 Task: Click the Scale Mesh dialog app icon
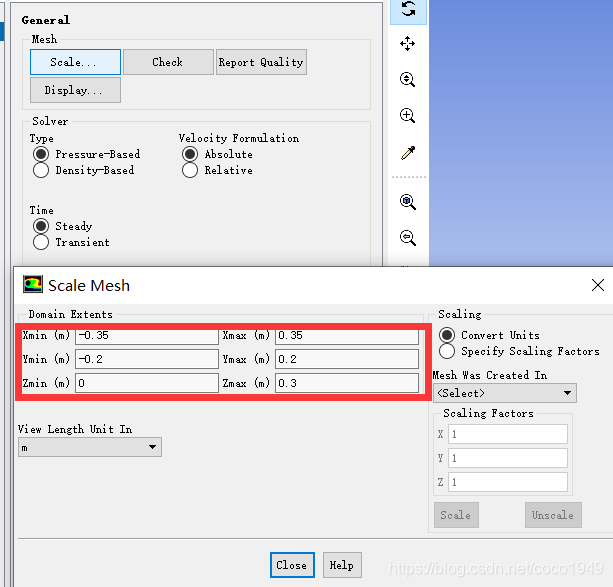32,284
